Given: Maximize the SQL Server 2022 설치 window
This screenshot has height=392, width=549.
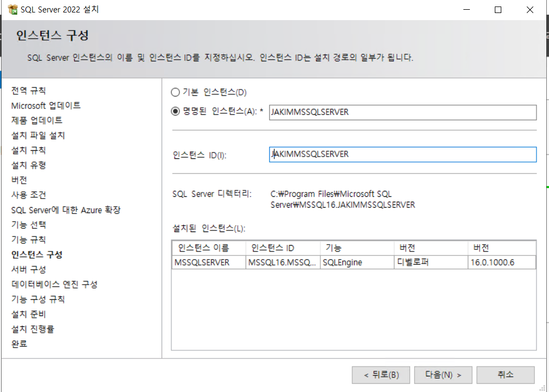Looking at the screenshot, I should pyautogui.click(x=498, y=9).
